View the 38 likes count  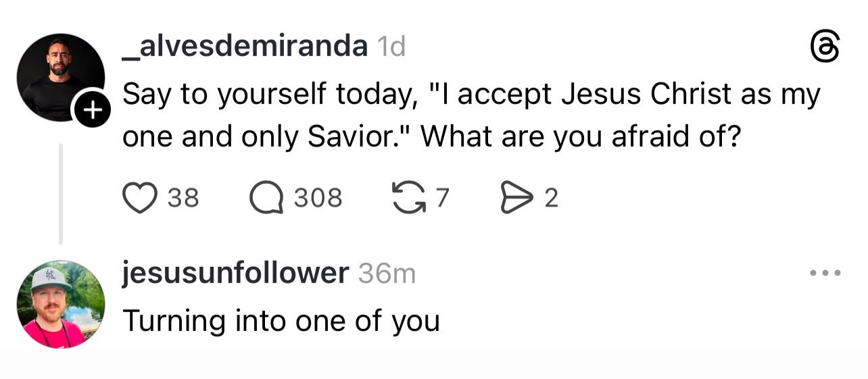click(183, 199)
